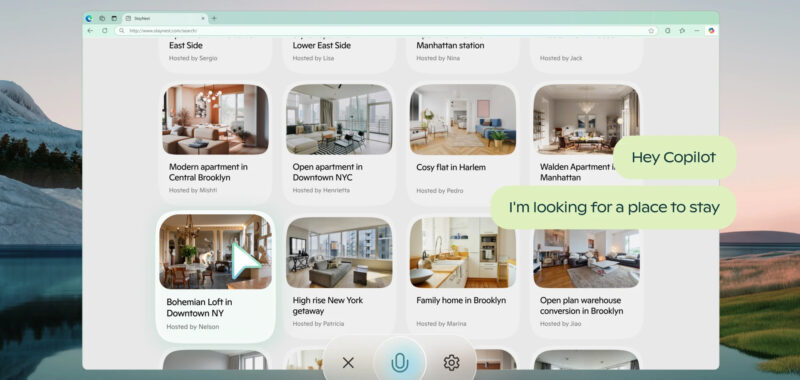The height and width of the screenshot is (380, 800).
Task: Open browser extensions icon in toolbar
Action: 682,31
